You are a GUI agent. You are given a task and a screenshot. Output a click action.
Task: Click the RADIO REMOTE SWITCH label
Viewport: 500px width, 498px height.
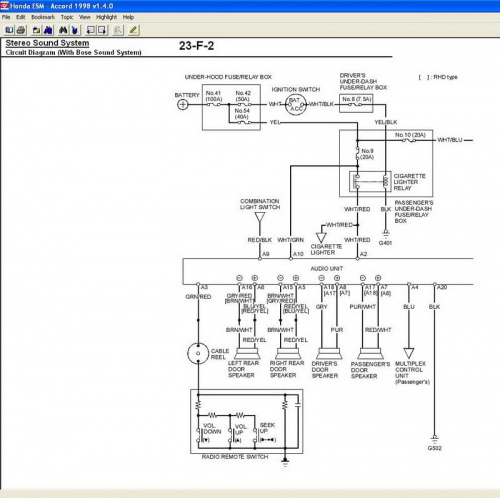coord(235,457)
